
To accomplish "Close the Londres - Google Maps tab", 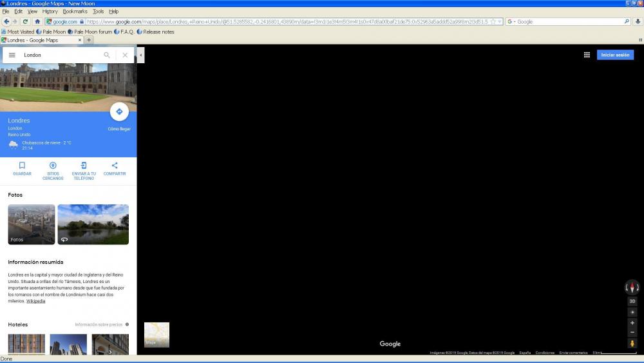I will click(x=80, y=40).
